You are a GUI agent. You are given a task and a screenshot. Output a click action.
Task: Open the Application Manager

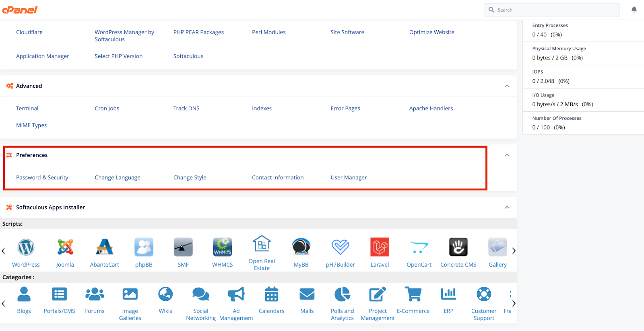(43, 56)
